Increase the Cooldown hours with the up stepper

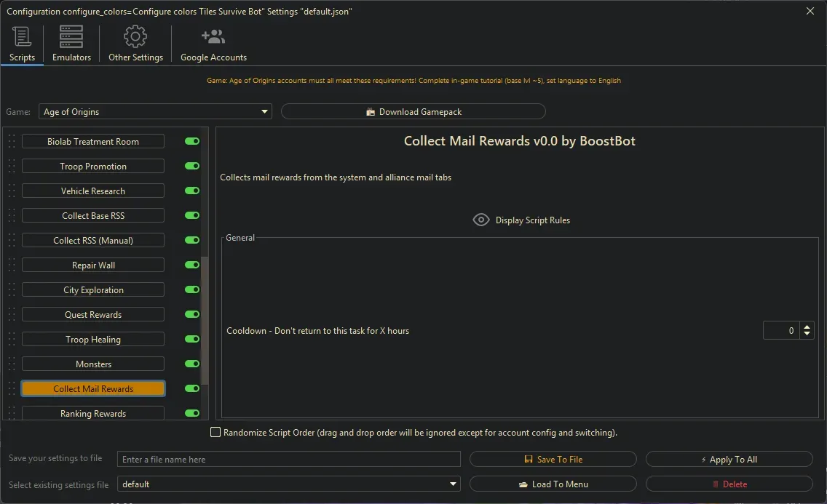coord(807,327)
